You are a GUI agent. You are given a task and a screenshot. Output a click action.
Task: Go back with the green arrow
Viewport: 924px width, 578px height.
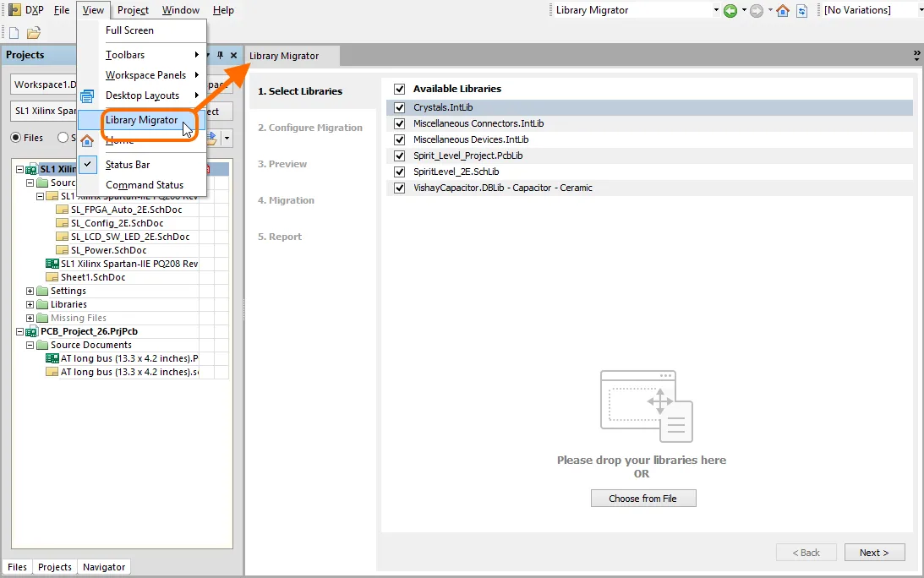tap(730, 11)
